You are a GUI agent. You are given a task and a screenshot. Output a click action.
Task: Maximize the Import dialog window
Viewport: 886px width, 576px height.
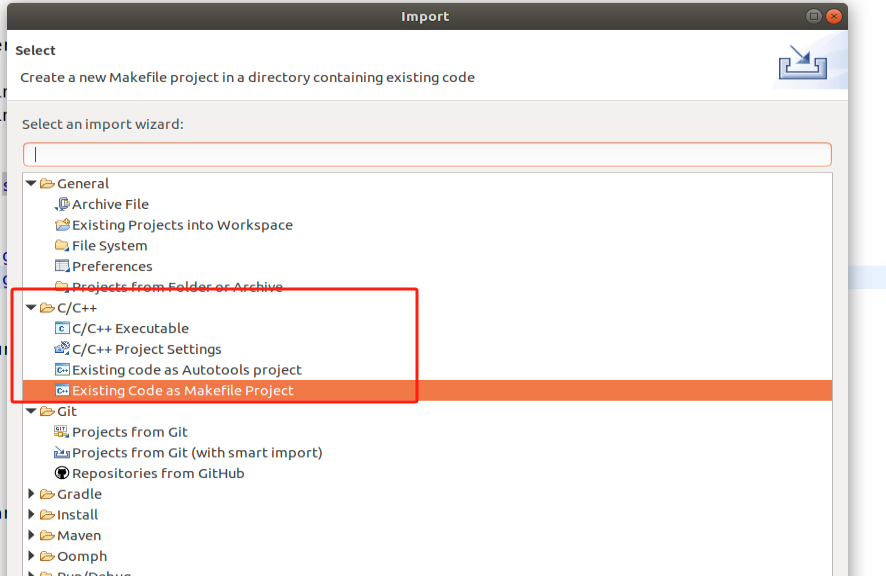814,16
